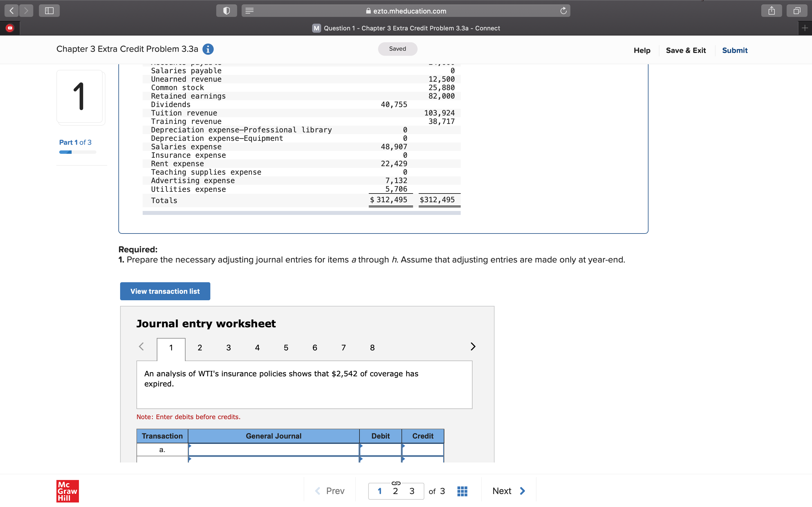The image size is (812, 507).
Task: Reload the page with the refresh icon
Action: coord(563,11)
